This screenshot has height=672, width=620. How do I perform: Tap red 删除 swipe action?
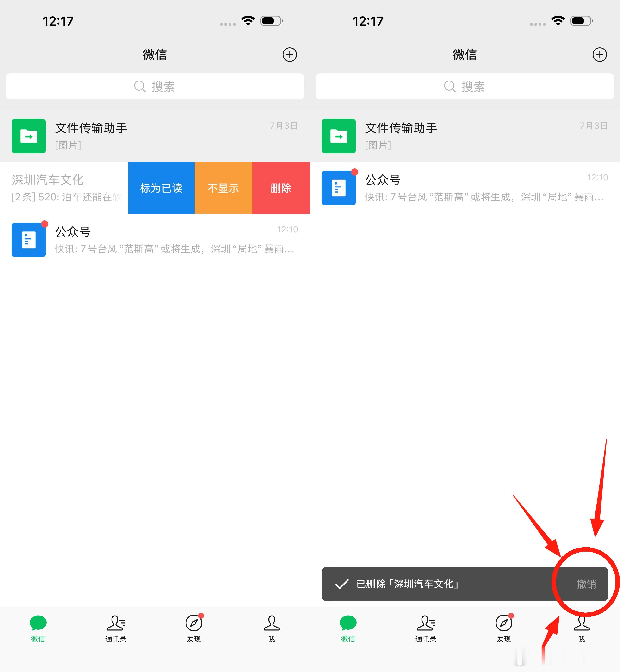click(x=281, y=188)
